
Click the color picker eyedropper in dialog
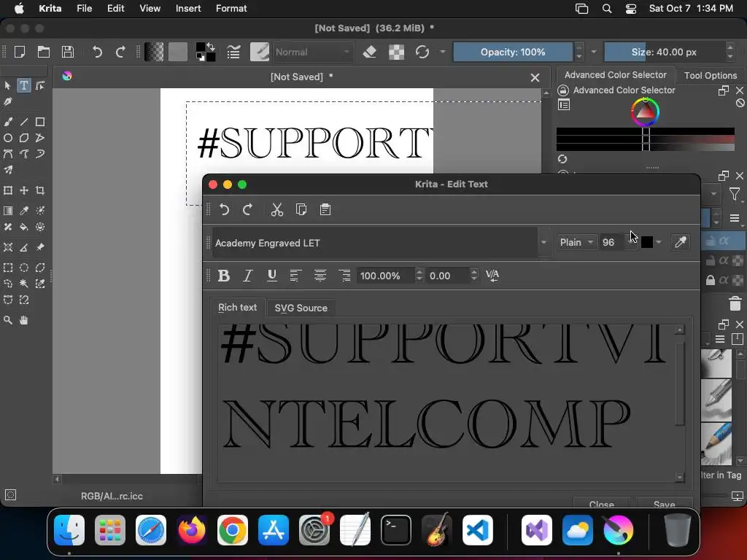click(681, 242)
